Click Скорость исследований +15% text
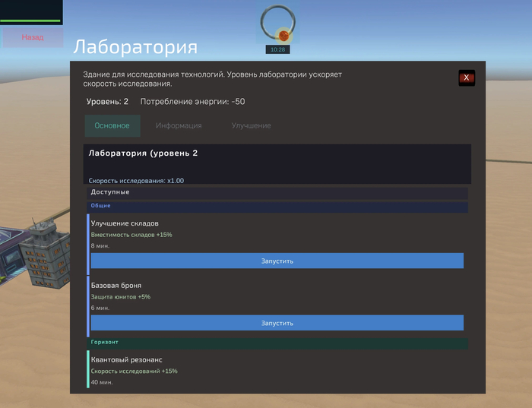 [134, 371]
